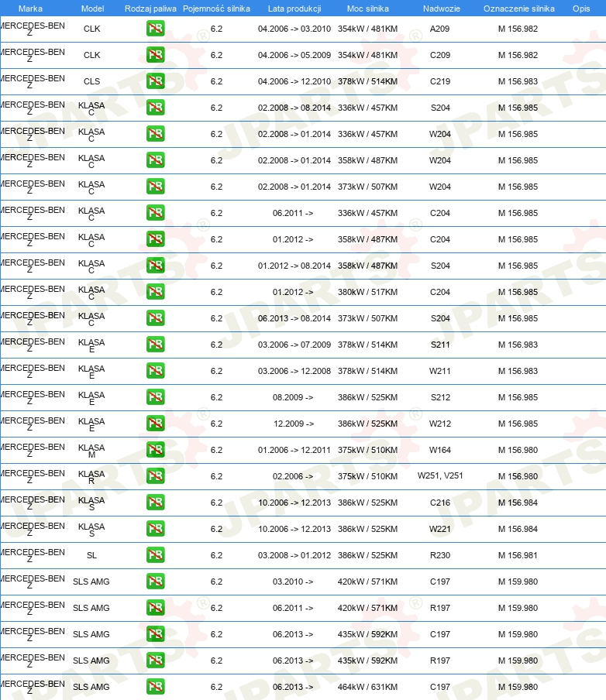This screenshot has width=606, height=700.
Task: Click the fuel icon in the A209 CLK row
Action: click(x=156, y=29)
